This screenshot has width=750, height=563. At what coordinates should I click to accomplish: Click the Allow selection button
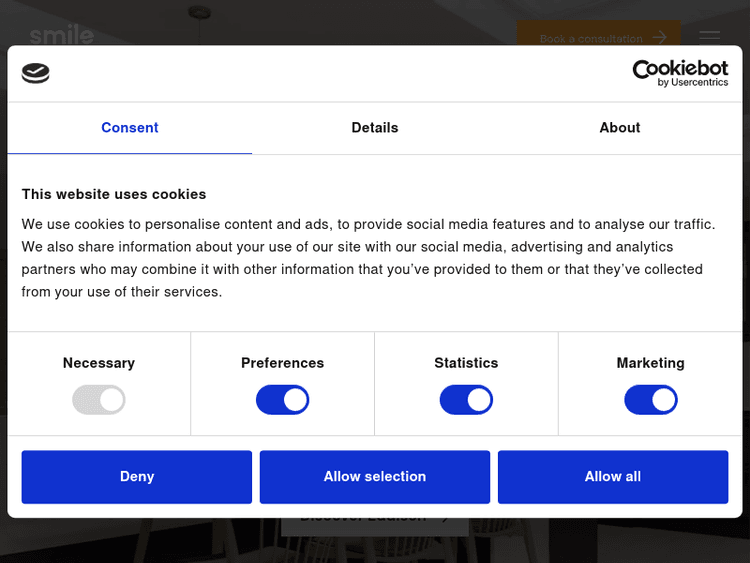[x=375, y=477]
